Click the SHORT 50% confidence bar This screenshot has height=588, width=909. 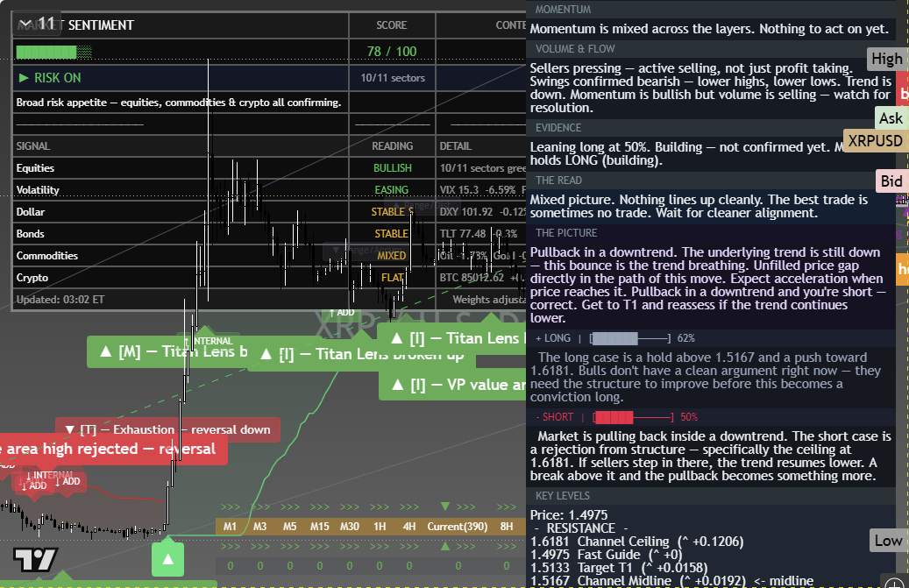point(634,417)
